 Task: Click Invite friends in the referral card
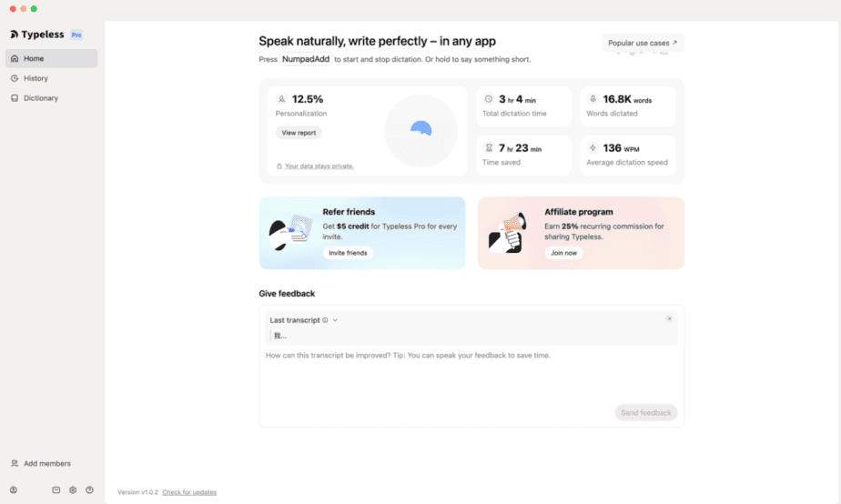348,253
